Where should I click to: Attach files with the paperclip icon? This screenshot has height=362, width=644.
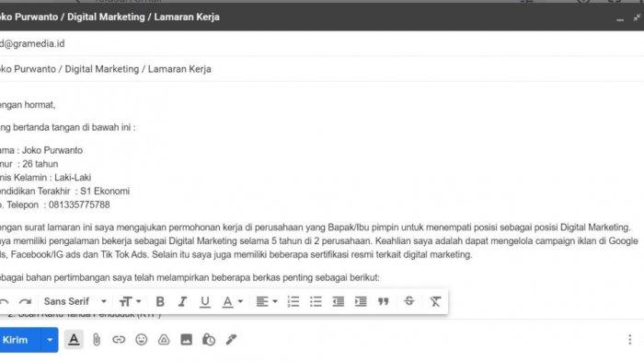click(97, 340)
